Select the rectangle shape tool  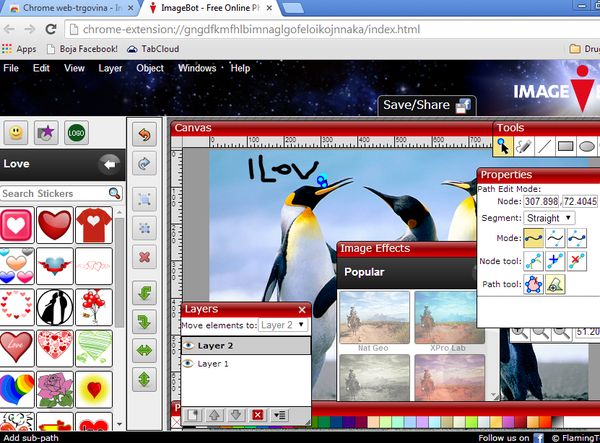point(566,146)
